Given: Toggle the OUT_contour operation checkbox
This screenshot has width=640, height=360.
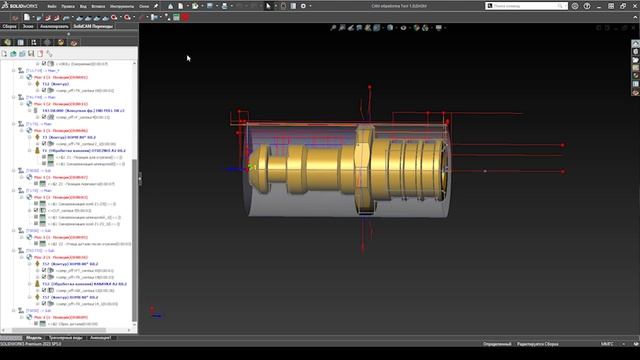Looking at the screenshot, I should coord(36,210).
